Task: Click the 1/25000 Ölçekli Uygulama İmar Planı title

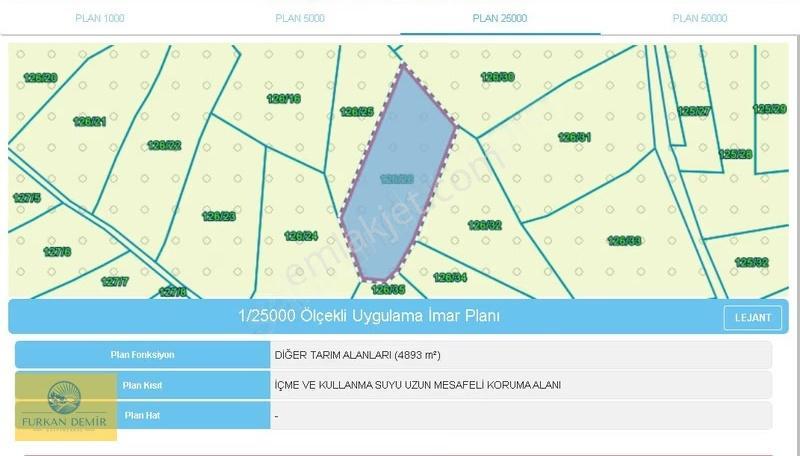Action: (x=369, y=316)
